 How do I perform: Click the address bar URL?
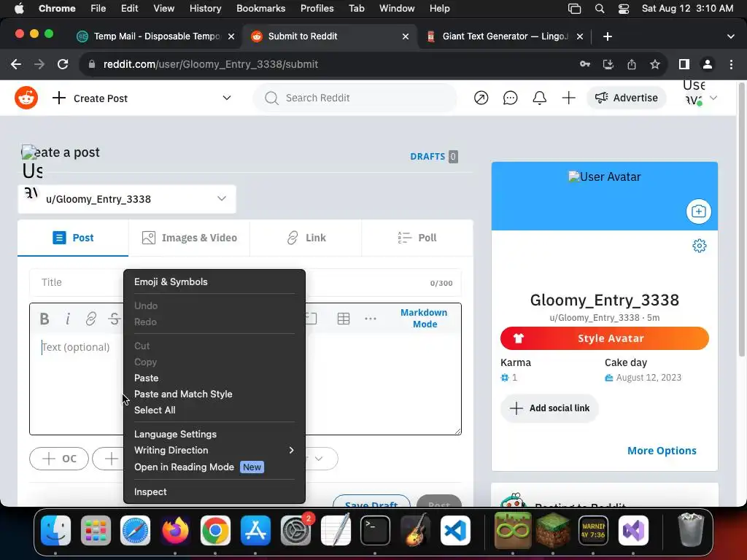[x=211, y=64]
